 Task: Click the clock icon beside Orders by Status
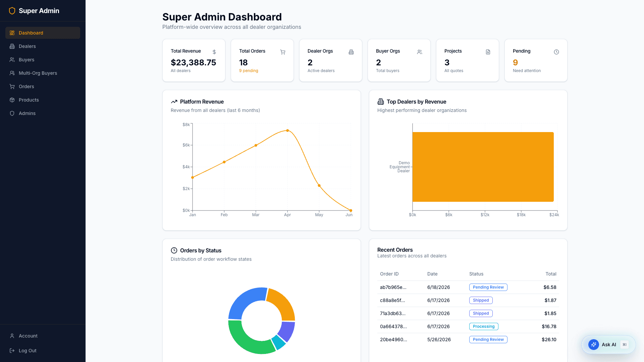174,250
